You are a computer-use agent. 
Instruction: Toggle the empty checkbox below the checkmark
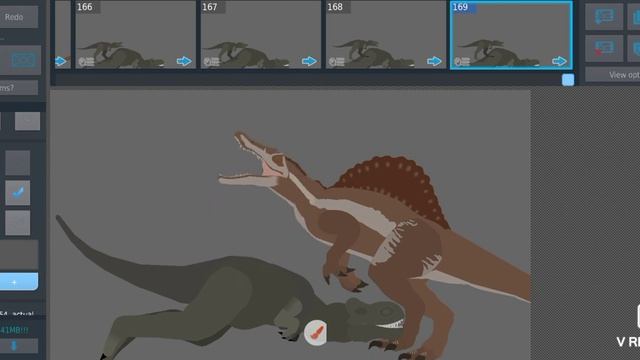[18, 223]
